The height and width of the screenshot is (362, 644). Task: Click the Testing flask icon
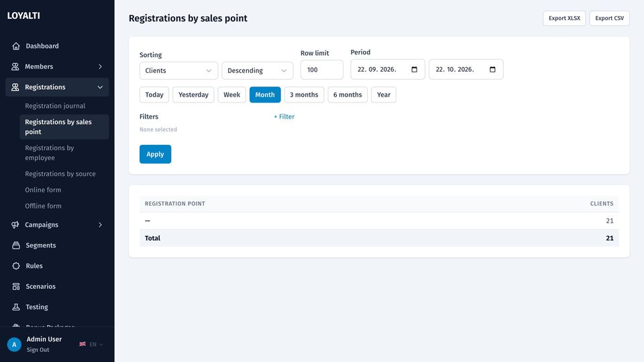pyautogui.click(x=16, y=306)
